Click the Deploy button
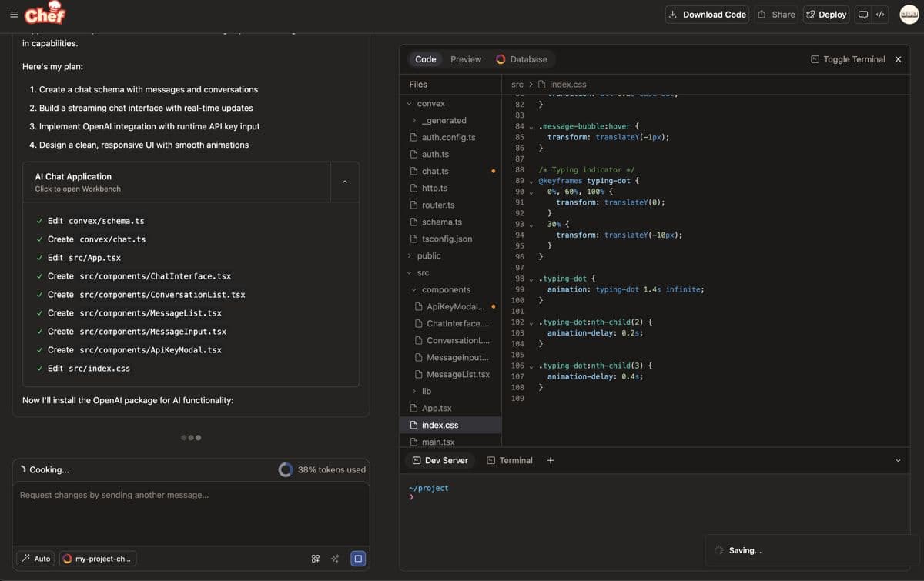 tap(825, 15)
